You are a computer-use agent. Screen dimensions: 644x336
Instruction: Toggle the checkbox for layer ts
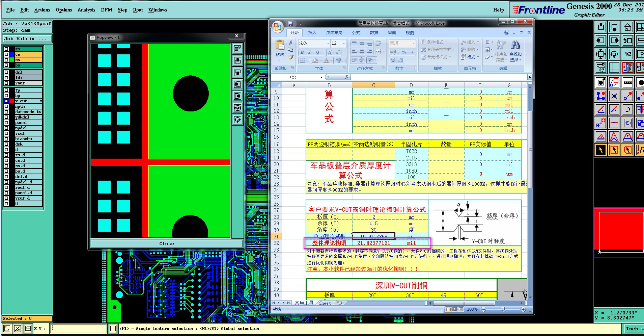tap(6, 49)
